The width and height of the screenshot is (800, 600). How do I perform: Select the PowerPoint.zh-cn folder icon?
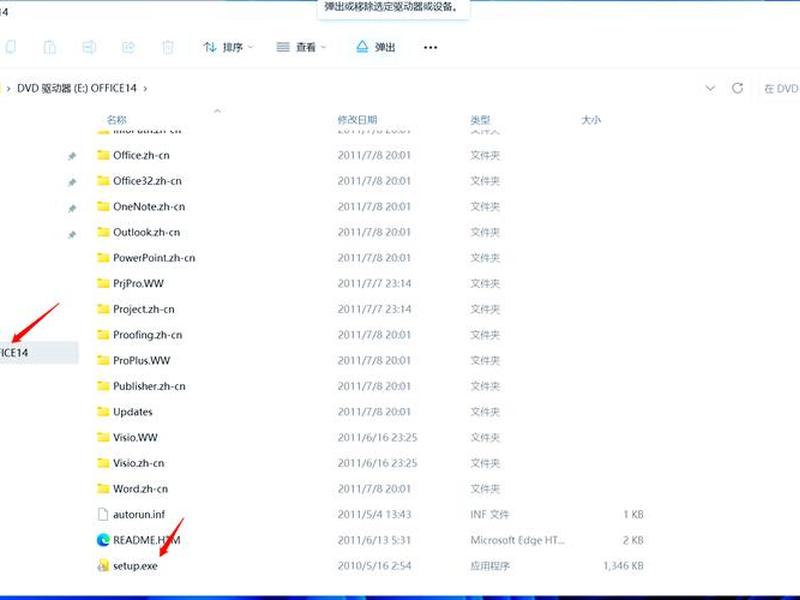pyautogui.click(x=103, y=258)
